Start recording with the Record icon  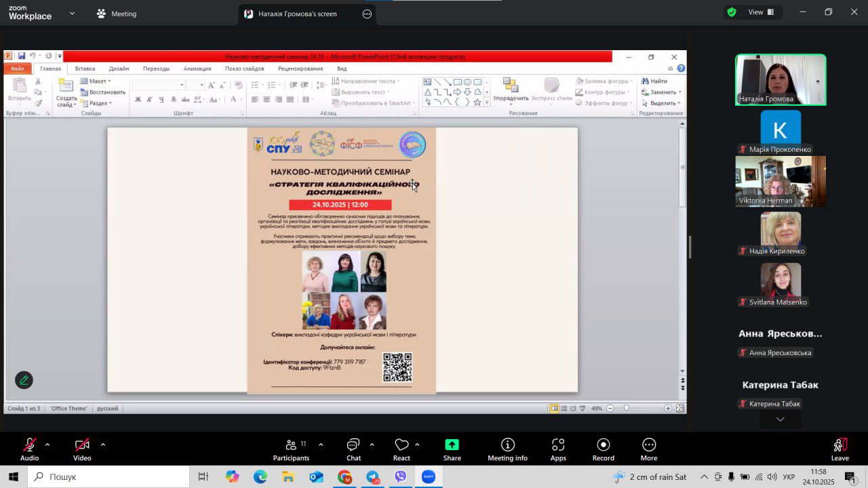(603, 445)
